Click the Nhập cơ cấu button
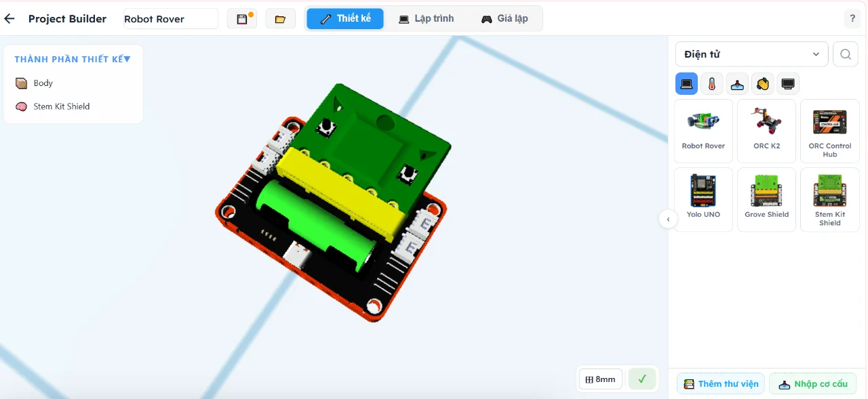The image size is (868, 399). tap(813, 383)
